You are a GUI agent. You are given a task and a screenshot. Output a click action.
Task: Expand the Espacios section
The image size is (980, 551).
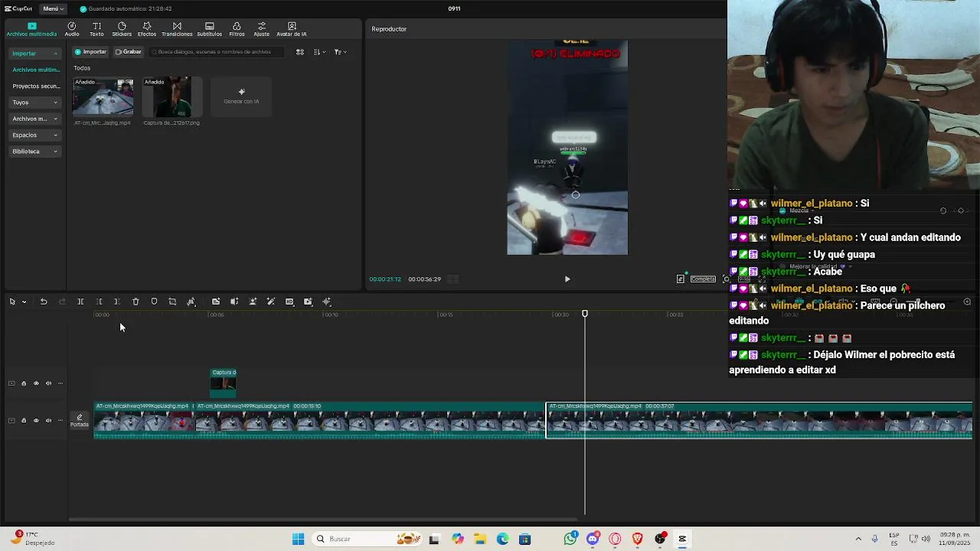[34, 135]
